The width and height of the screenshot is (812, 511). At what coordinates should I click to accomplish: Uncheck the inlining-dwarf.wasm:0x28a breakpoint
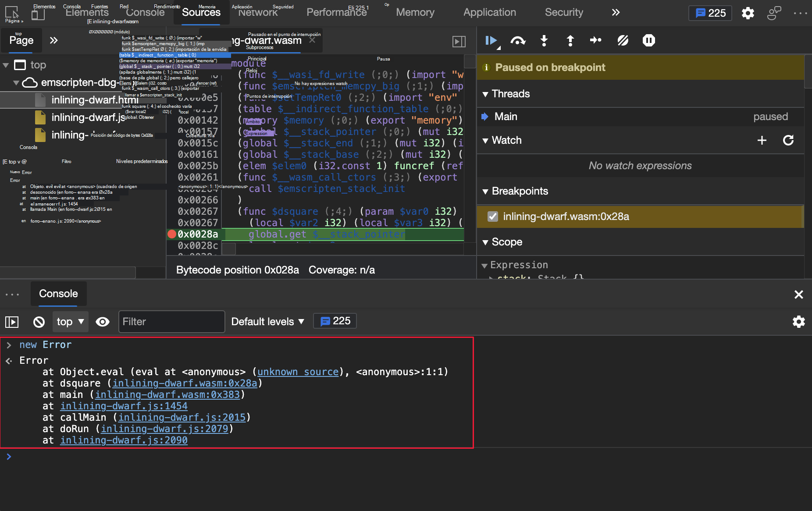[x=493, y=216]
